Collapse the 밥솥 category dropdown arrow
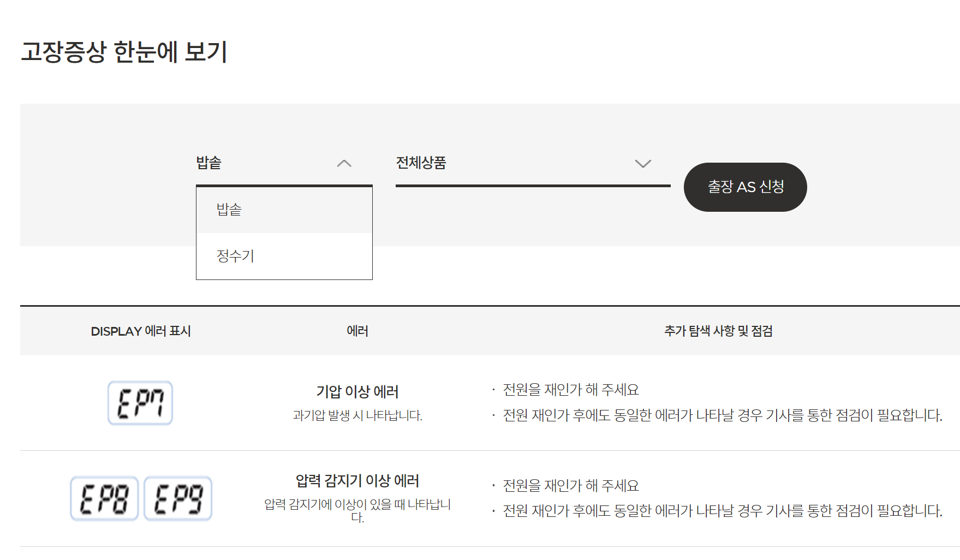Viewport: 960px width, 560px height. (x=344, y=163)
